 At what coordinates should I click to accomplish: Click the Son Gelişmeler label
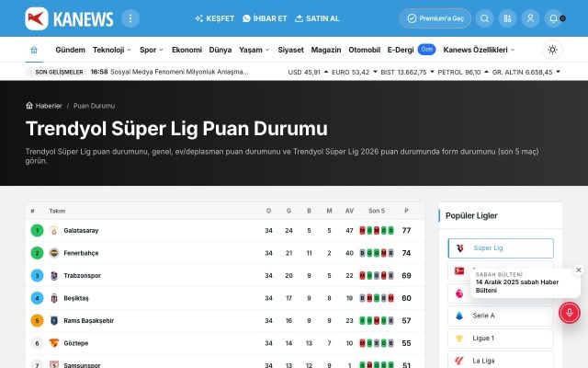(x=56, y=72)
